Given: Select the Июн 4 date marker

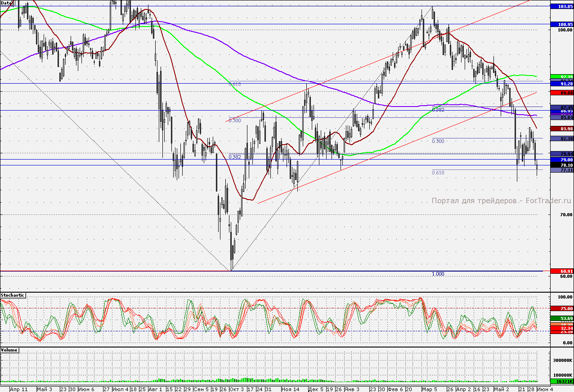Looking at the screenshot, I should (x=545, y=389).
